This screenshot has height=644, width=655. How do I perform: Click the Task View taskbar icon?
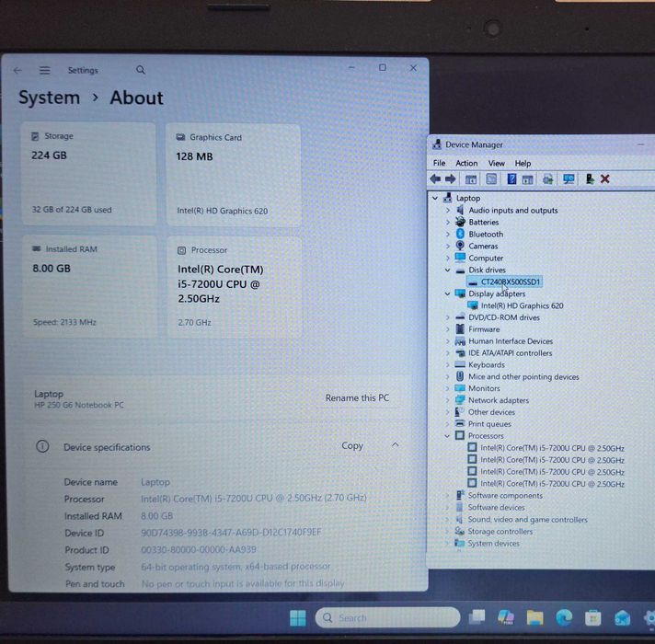[x=477, y=616]
